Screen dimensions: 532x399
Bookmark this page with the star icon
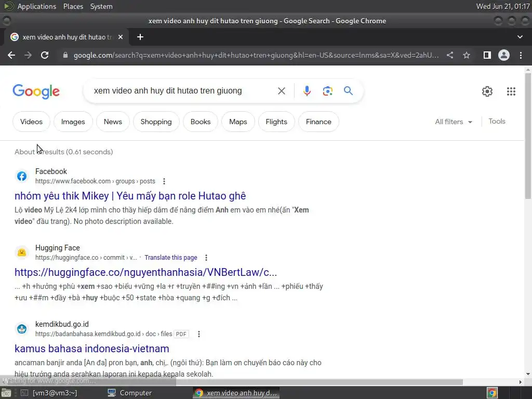(467, 55)
